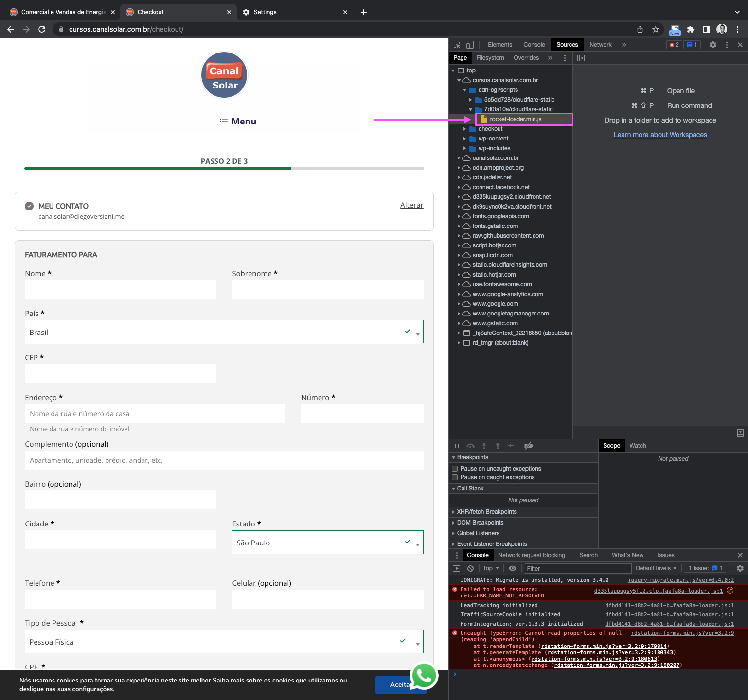This screenshot has height=700, width=748.
Task: Open the Estado São Paulo dropdown
Action: [327, 542]
